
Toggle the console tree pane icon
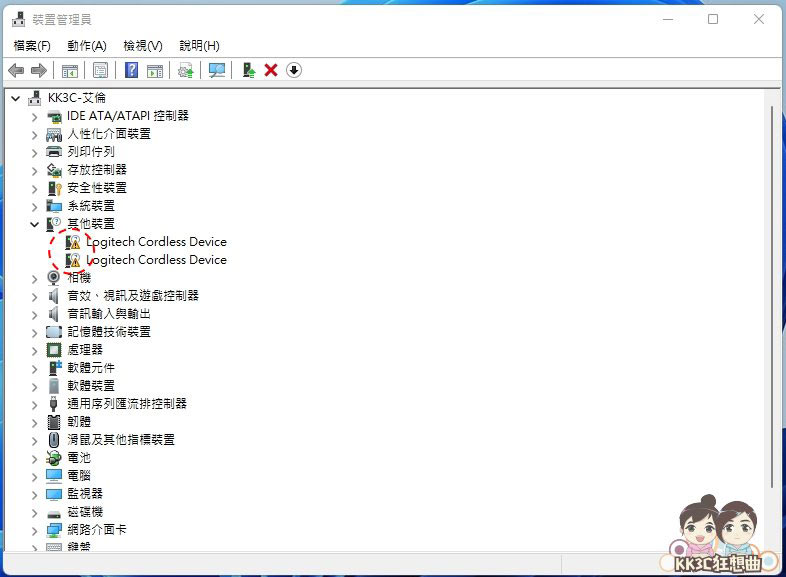[70, 71]
